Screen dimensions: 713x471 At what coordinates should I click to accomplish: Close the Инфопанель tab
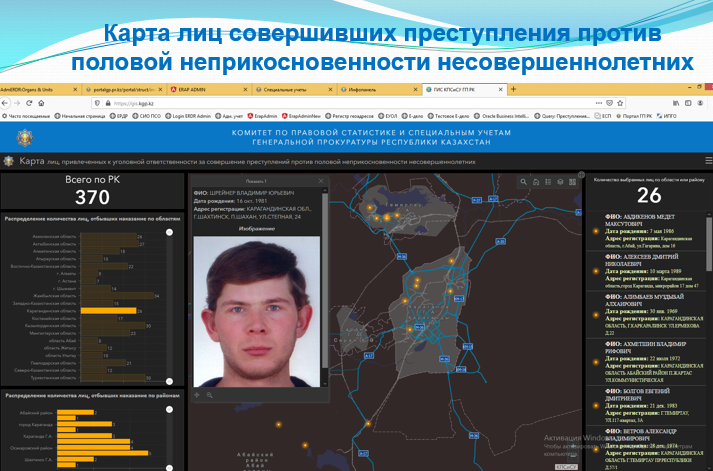(415, 90)
